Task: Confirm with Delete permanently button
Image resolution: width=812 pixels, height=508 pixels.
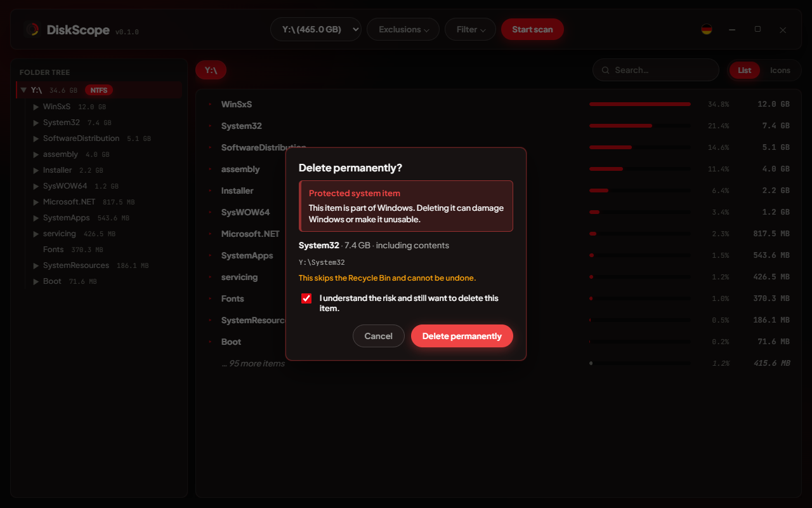Action: (x=462, y=336)
